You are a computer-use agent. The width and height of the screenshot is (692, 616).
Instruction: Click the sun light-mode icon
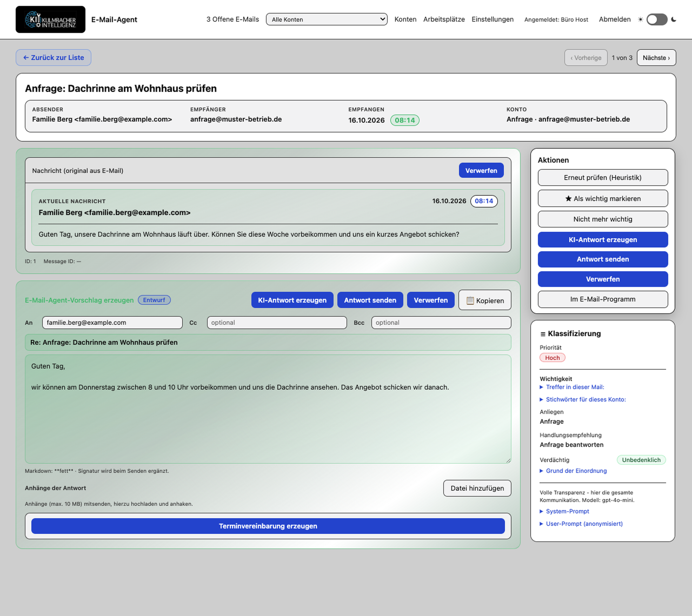[x=640, y=19]
